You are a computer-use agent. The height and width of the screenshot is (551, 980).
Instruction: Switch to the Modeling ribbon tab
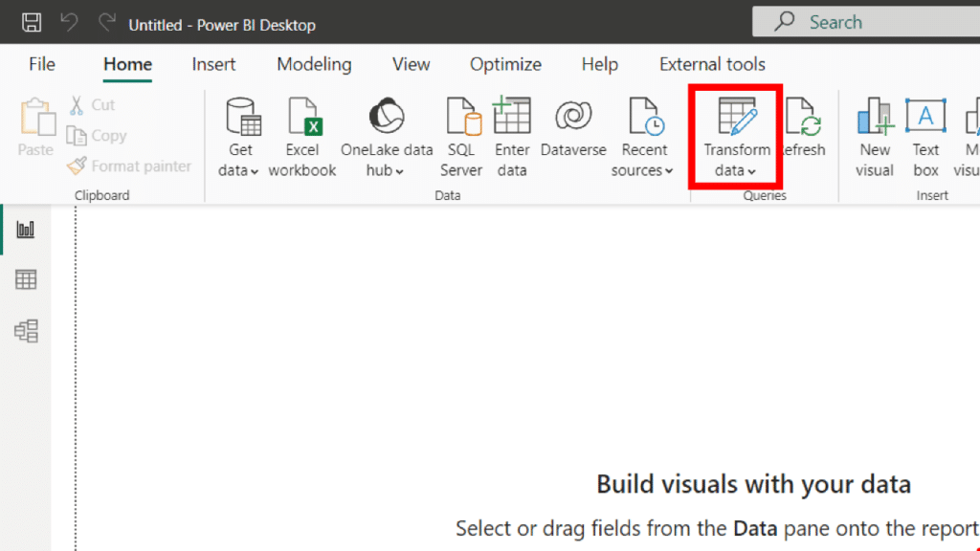(313, 64)
